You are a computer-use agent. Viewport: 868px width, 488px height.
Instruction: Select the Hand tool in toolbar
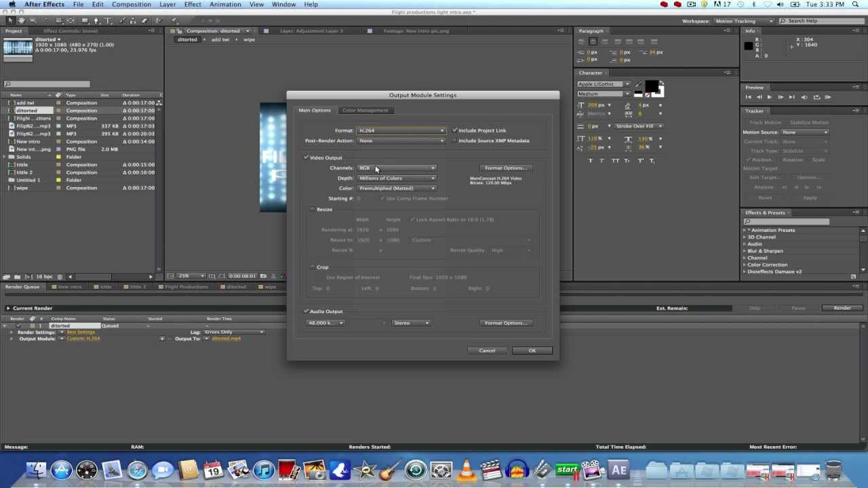click(22, 21)
